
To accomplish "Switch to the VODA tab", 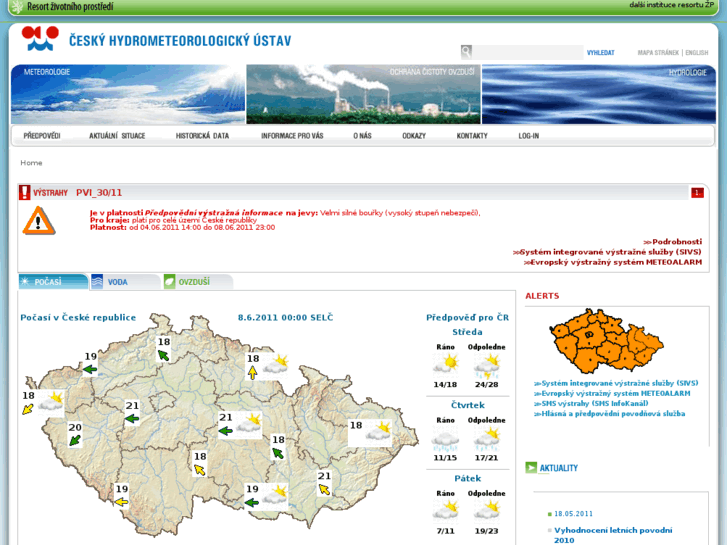I will pyautogui.click(x=125, y=282).
